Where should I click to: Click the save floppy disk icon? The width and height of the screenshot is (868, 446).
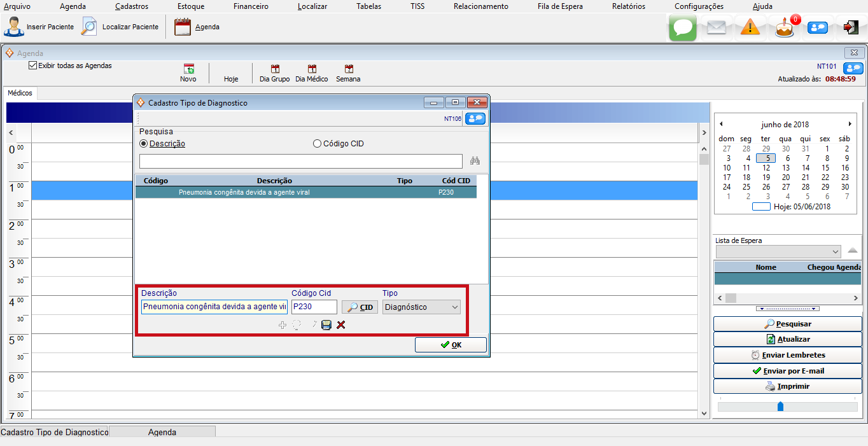pyautogui.click(x=326, y=325)
